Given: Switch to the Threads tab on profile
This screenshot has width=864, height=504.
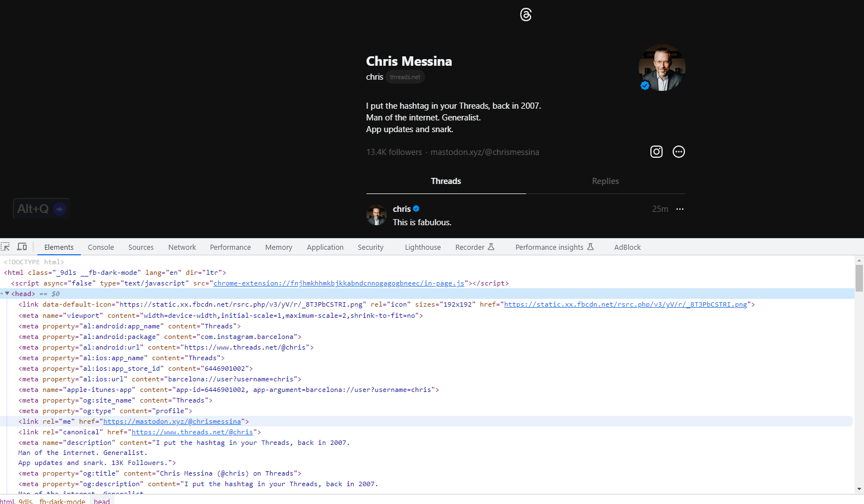Looking at the screenshot, I should pyautogui.click(x=446, y=181).
